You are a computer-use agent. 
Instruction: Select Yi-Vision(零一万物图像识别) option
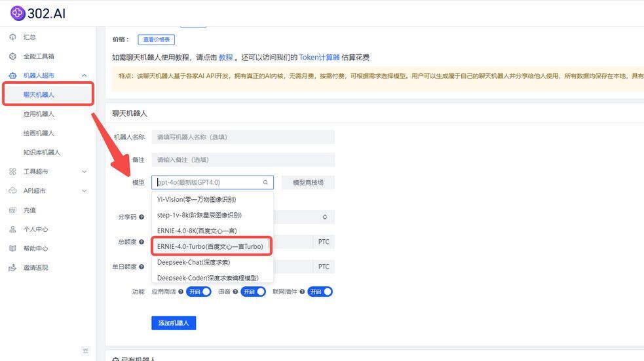212,200
